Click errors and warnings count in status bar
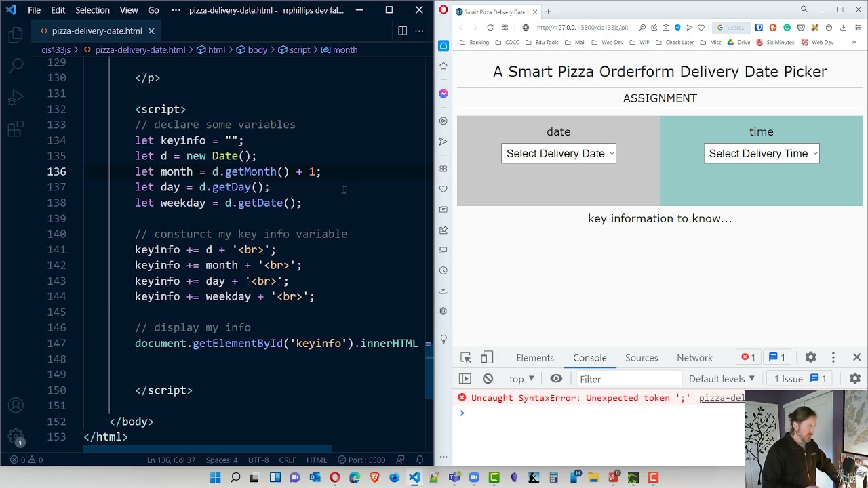The width and height of the screenshot is (868, 488). point(26,460)
